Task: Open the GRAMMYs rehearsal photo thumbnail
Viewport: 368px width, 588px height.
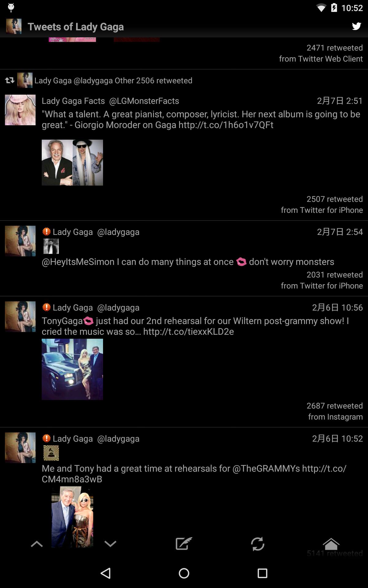Action: [72, 517]
